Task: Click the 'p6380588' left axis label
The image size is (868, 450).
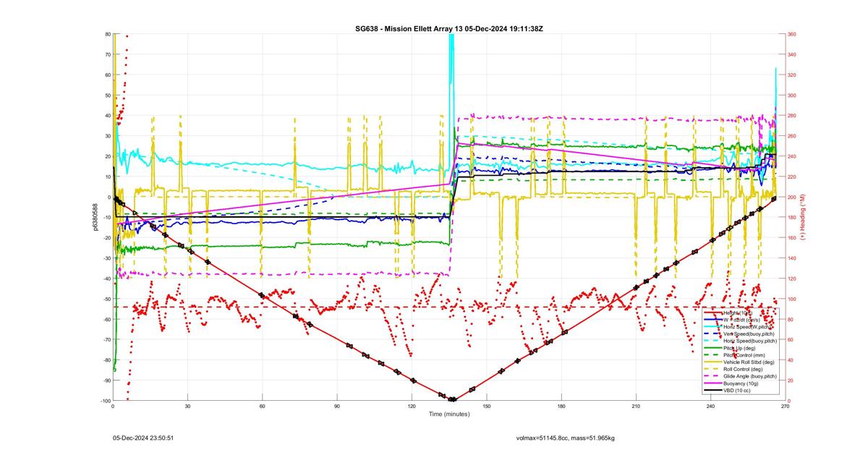Action: pyautogui.click(x=95, y=217)
